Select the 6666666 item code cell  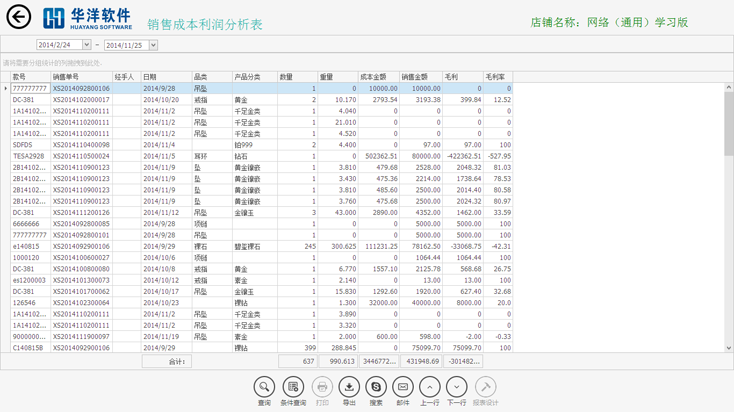[x=30, y=224]
